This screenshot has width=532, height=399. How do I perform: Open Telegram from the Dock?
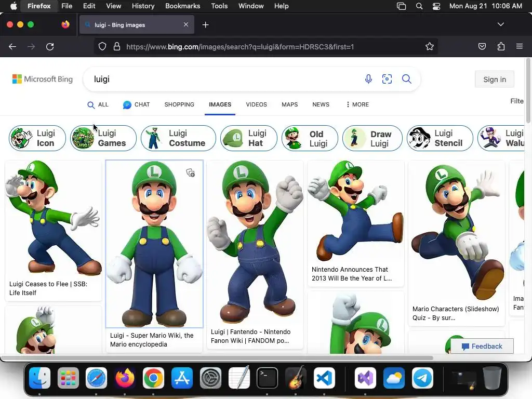click(x=422, y=378)
